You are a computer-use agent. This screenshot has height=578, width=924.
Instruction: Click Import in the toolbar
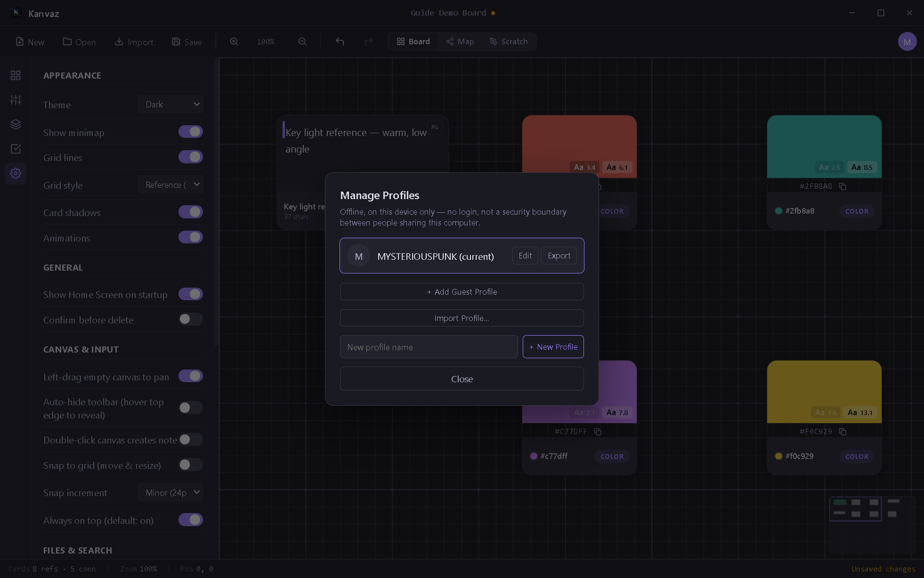click(x=134, y=42)
